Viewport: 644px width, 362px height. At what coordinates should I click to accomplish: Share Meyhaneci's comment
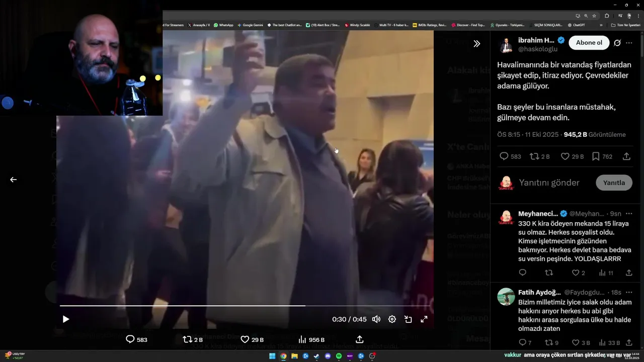point(629,273)
